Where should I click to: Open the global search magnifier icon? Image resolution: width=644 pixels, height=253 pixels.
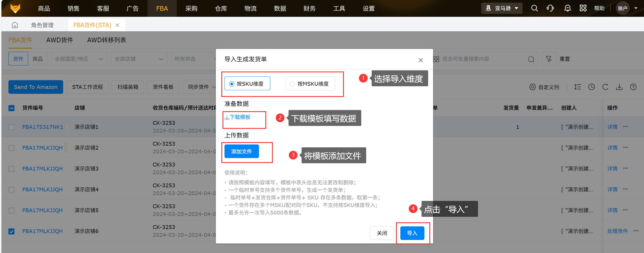534,8
